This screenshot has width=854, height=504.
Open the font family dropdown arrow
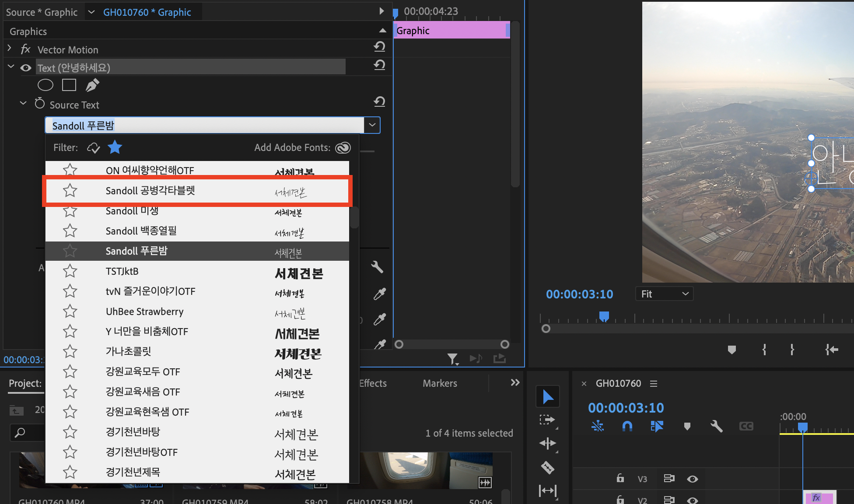[x=372, y=125]
